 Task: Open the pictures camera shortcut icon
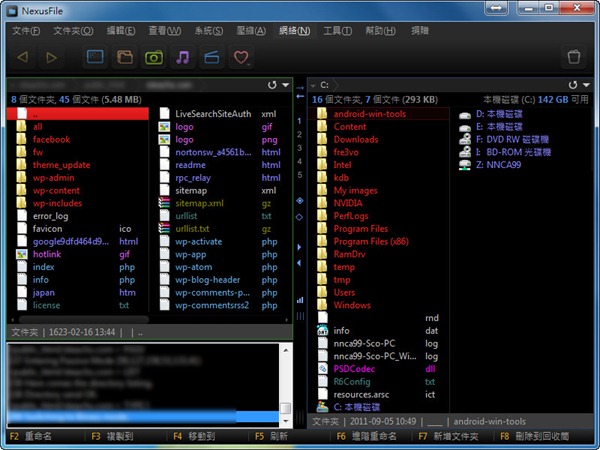pos(154,58)
